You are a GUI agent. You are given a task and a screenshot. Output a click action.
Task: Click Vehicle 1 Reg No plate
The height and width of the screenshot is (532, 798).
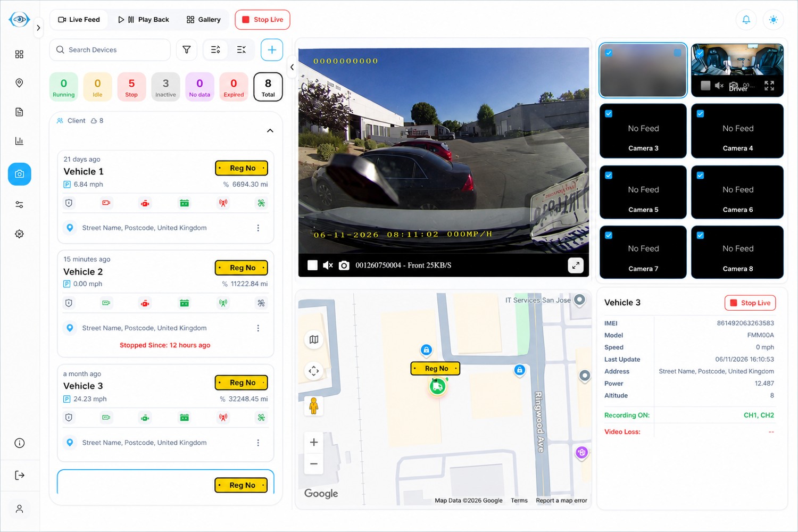point(242,168)
